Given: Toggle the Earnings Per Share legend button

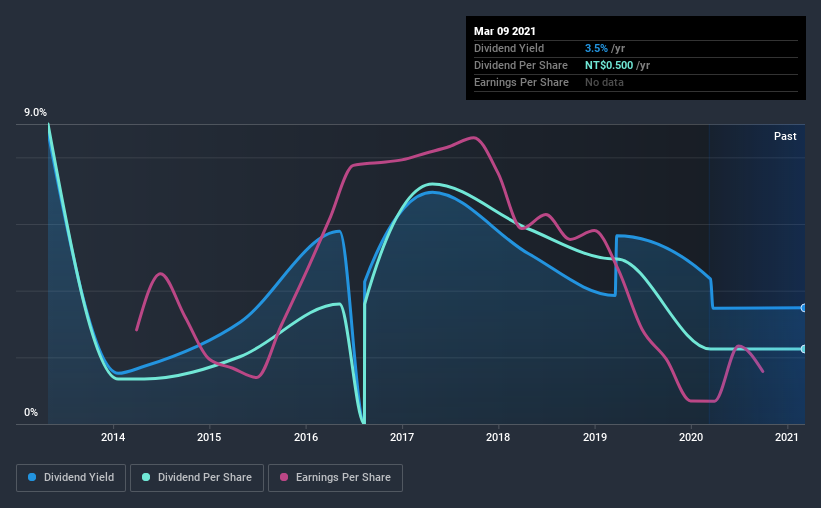Looking at the screenshot, I should tap(335, 478).
